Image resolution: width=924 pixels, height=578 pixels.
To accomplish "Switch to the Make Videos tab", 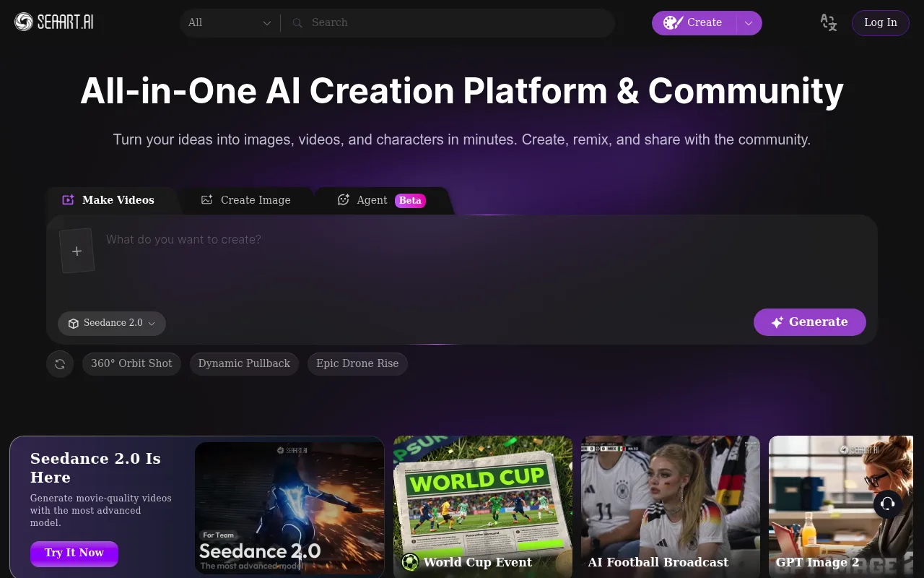I will coord(109,200).
